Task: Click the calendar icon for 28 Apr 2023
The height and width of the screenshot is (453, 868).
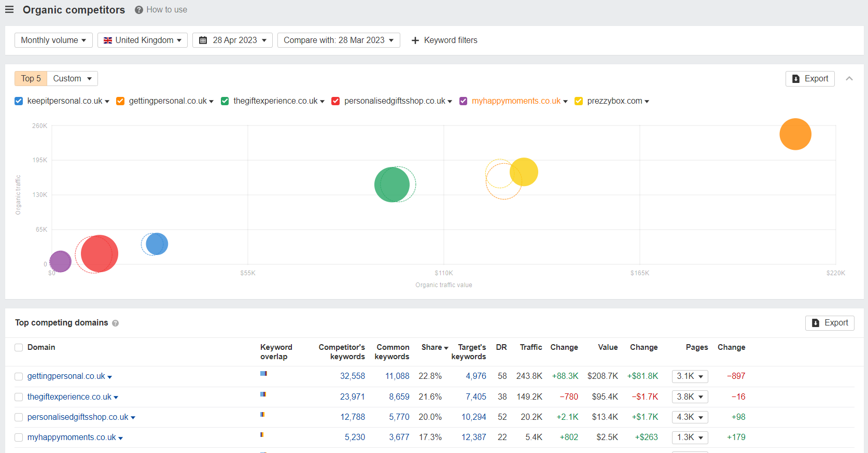Action: click(x=203, y=40)
